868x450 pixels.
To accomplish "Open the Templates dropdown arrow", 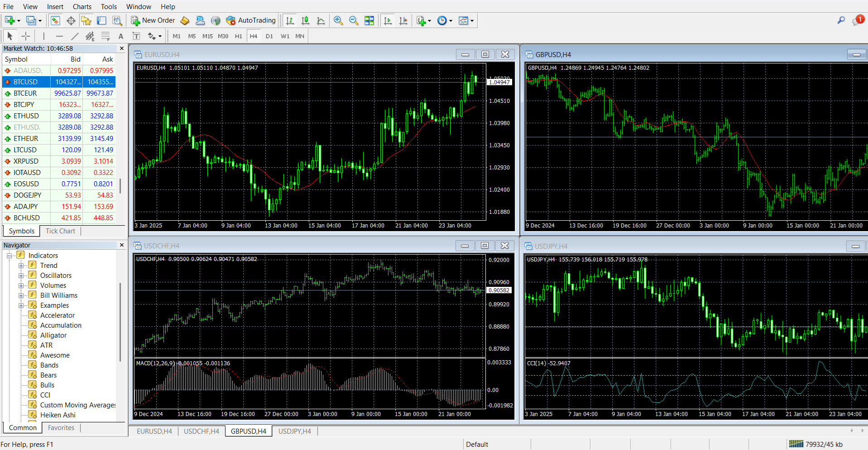I will click(x=472, y=21).
